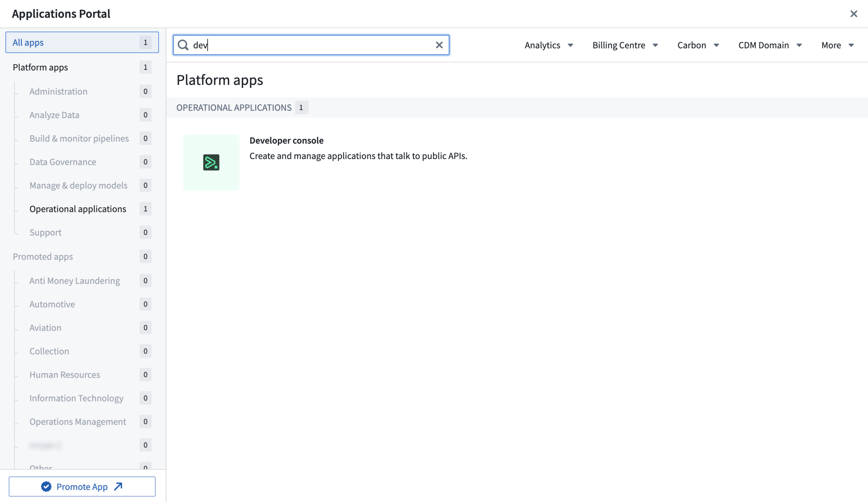The height and width of the screenshot is (502, 868).
Task: Expand the More dropdown
Action: (x=837, y=45)
